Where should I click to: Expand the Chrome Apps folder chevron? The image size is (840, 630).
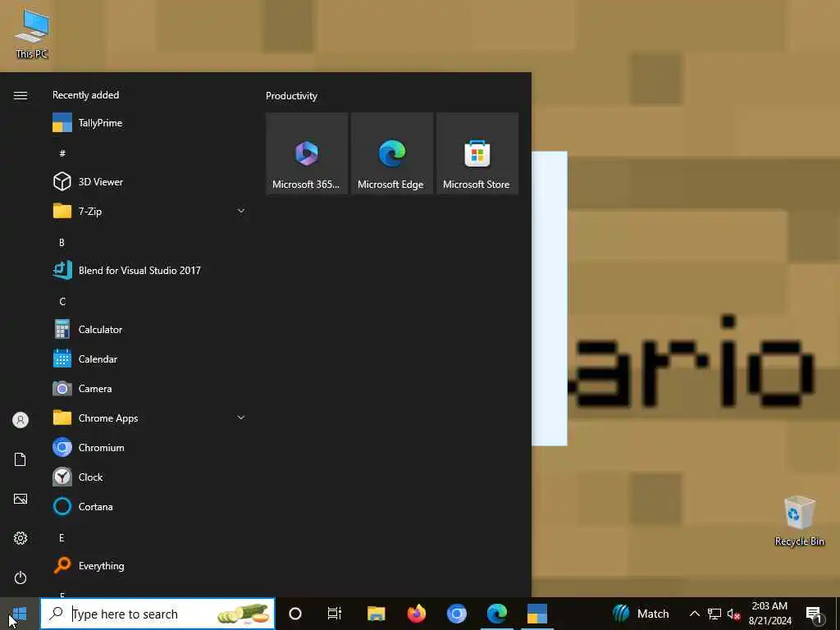click(241, 418)
